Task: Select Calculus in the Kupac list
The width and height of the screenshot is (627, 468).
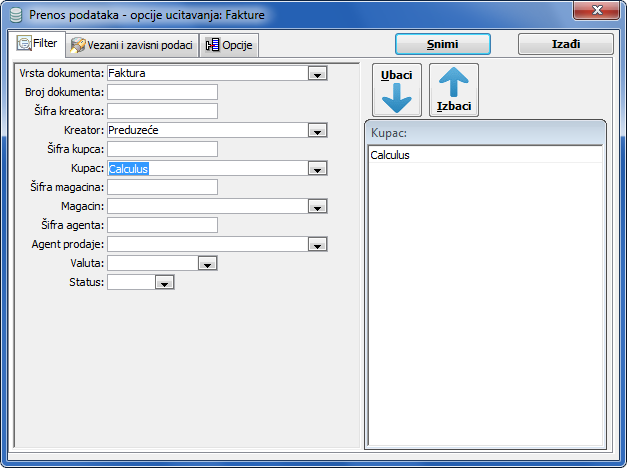Action: click(x=390, y=155)
